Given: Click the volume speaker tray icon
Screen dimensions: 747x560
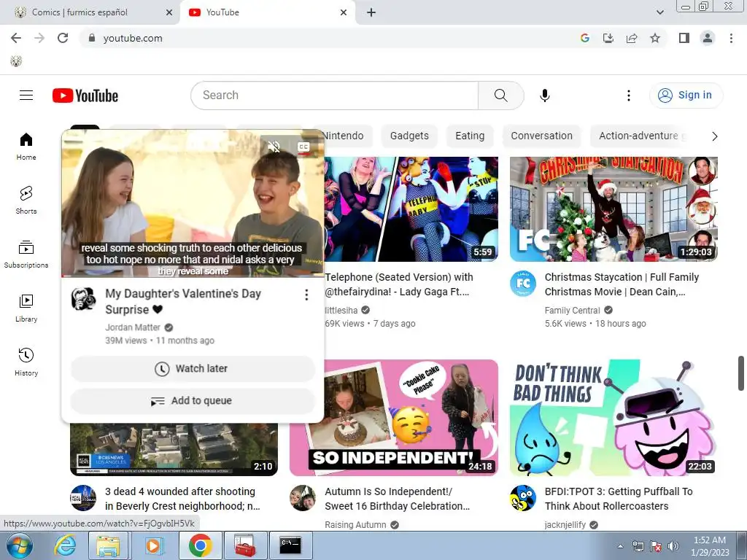Looking at the screenshot, I should 673,546.
